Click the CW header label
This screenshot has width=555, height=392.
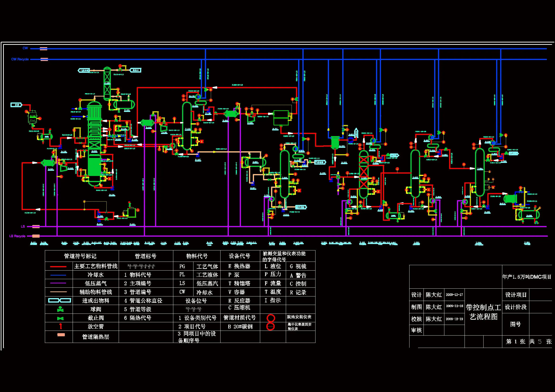(25, 48)
